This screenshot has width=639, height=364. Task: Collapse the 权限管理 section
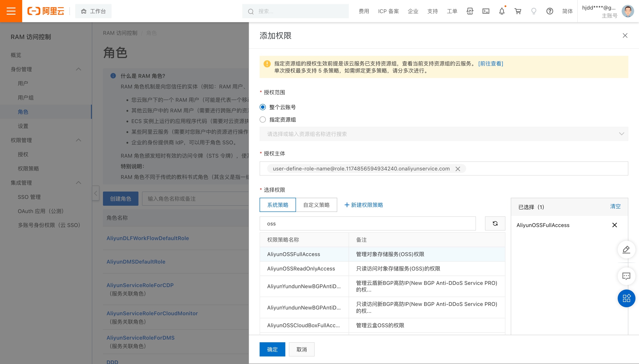78,140
